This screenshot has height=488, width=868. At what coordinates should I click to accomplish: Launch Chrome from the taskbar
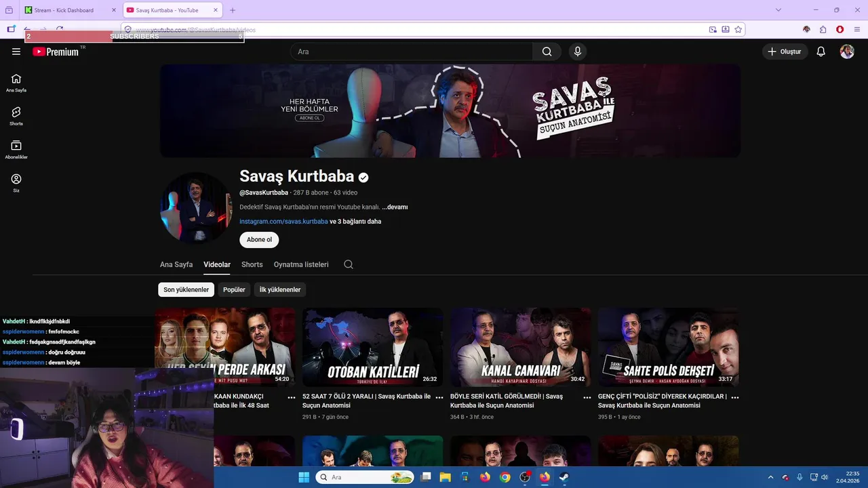tap(505, 477)
